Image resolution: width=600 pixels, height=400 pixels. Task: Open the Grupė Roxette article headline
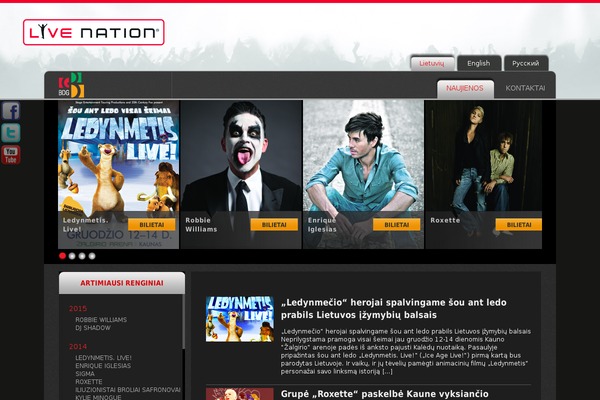pyautogui.click(x=385, y=394)
